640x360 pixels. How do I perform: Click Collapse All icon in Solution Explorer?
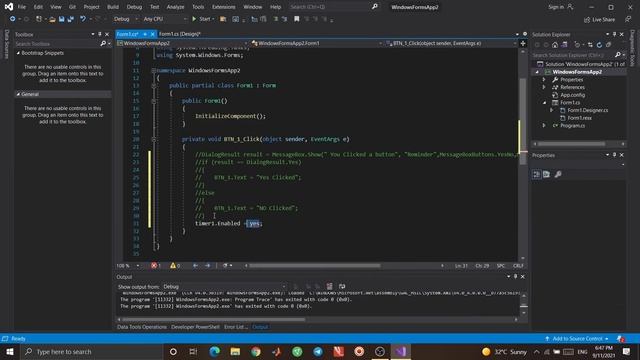coord(608,44)
